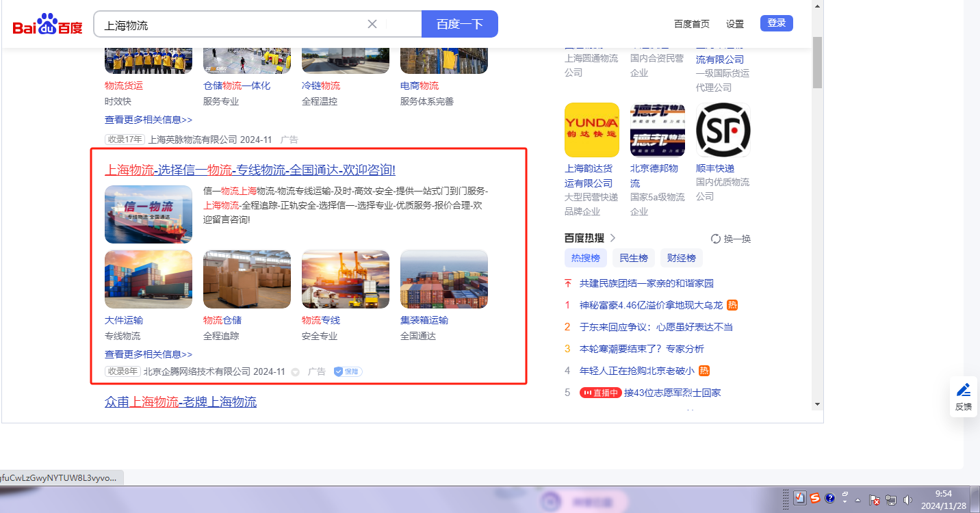Viewport: 980px width, 513px height.
Task: Expand 百度热搜 with the chevron arrow
Action: click(612, 238)
